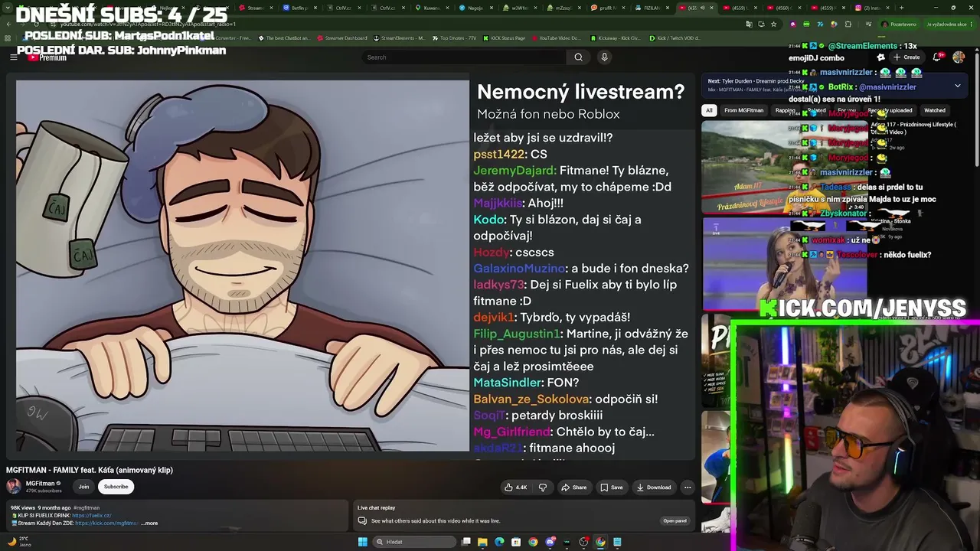Viewport: 980px width, 551px height.
Task: Click the YouTube search magnifier button
Action: click(x=578, y=57)
